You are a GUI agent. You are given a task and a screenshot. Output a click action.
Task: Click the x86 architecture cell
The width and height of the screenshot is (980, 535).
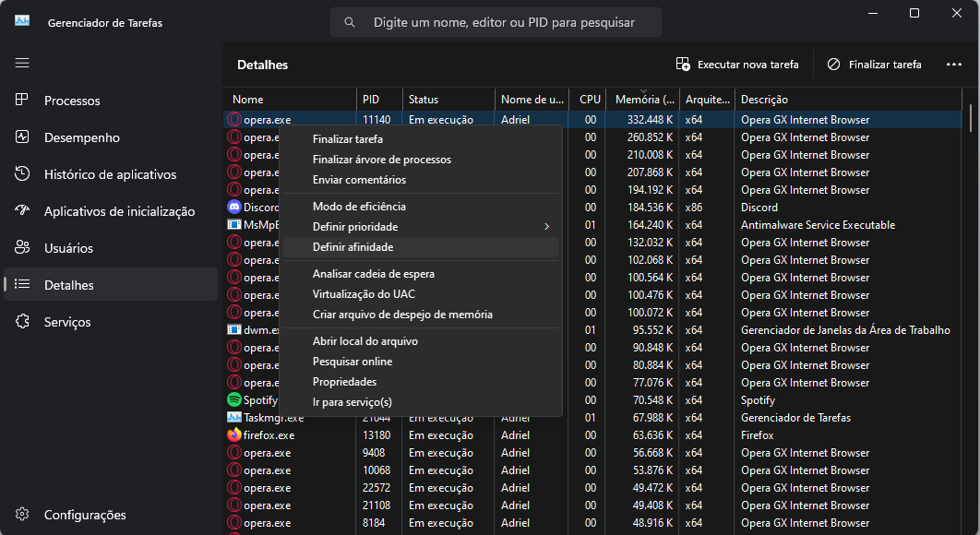(694, 208)
